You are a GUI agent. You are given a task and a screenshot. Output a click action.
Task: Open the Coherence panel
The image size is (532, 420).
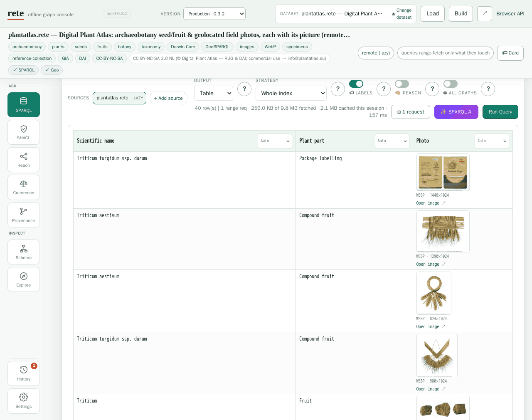pos(24,187)
